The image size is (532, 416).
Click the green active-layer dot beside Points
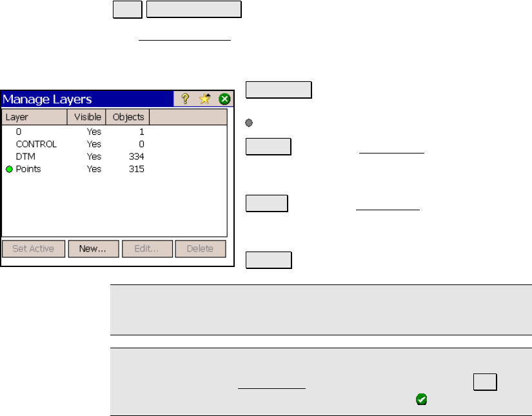pyautogui.click(x=9, y=169)
